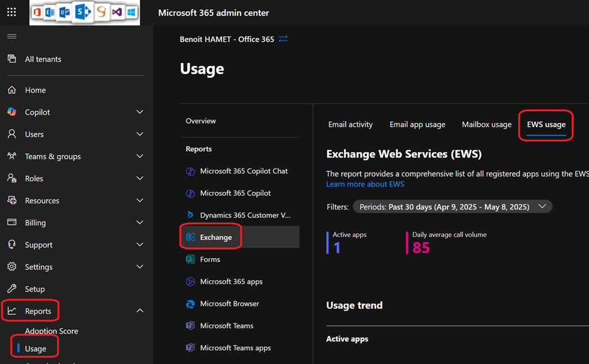Switch to the Email activity tab

pos(350,125)
